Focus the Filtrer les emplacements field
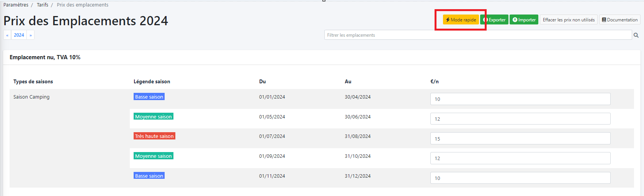644x196 pixels. click(477, 35)
